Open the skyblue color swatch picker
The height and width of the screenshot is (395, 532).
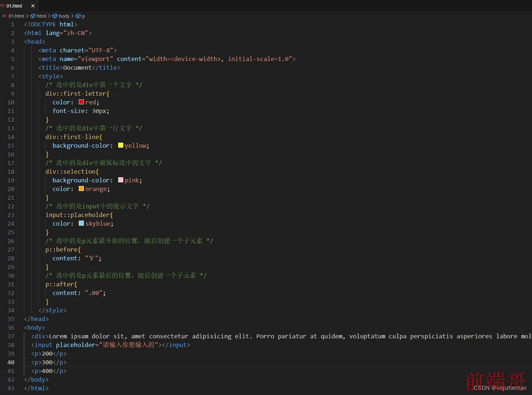click(x=81, y=223)
